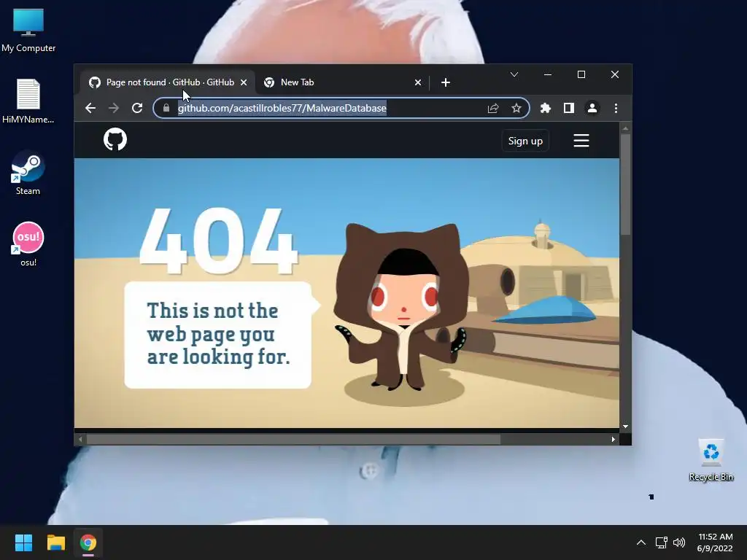747x560 pixels.
Task: Open the network status tray icon
Action: pos(661,542)
